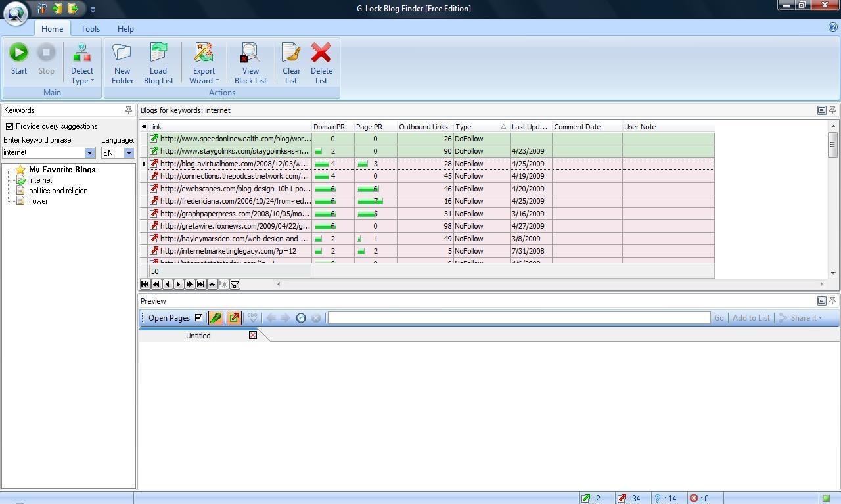This screenshot has height=504, width=841.
Task: Click Page PR bar for fredericiana.com
Action: click(371, 201)
